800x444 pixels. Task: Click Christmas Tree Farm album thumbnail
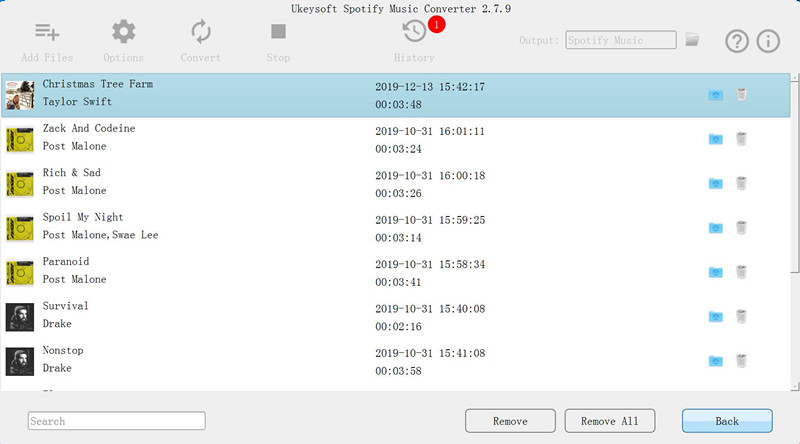pyautogui.click(x=20, y=95)
